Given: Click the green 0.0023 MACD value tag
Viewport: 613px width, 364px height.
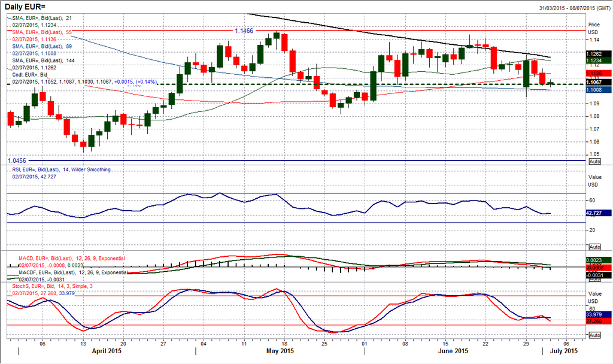Looking at the screenshot, I should pos(599,260).
